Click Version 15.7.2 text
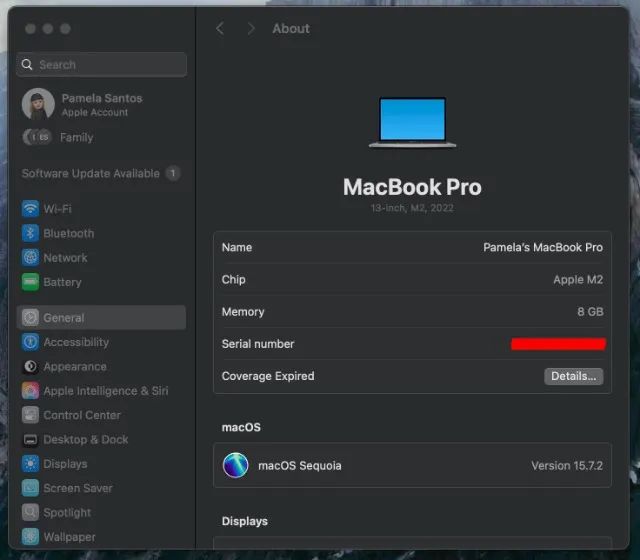The height and width of the screenshot is (560, 640). 567,466
